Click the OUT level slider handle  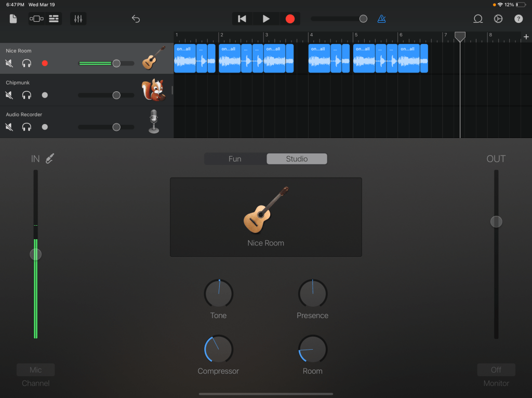coord(496,222)
